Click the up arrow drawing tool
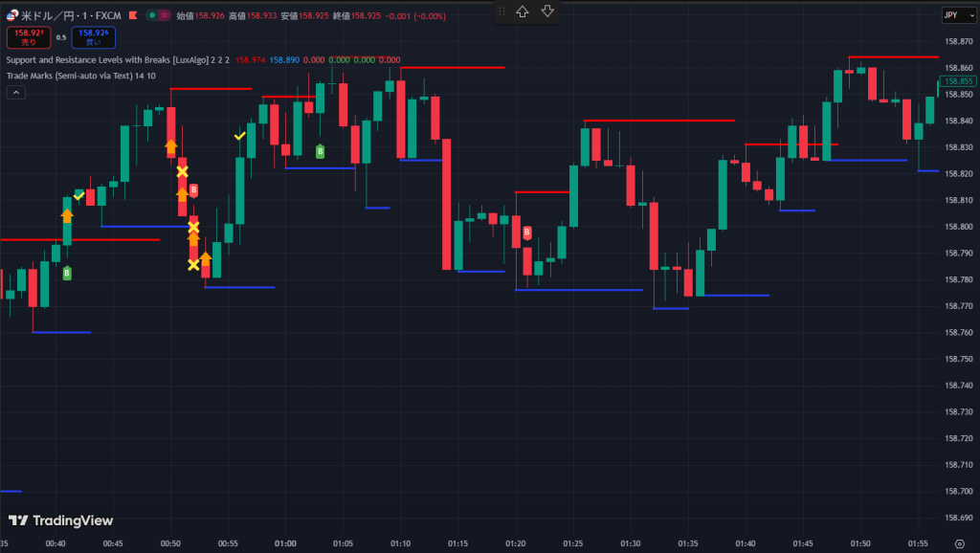The width and height of the screenshot is (980, 553). tap(523, 11)
